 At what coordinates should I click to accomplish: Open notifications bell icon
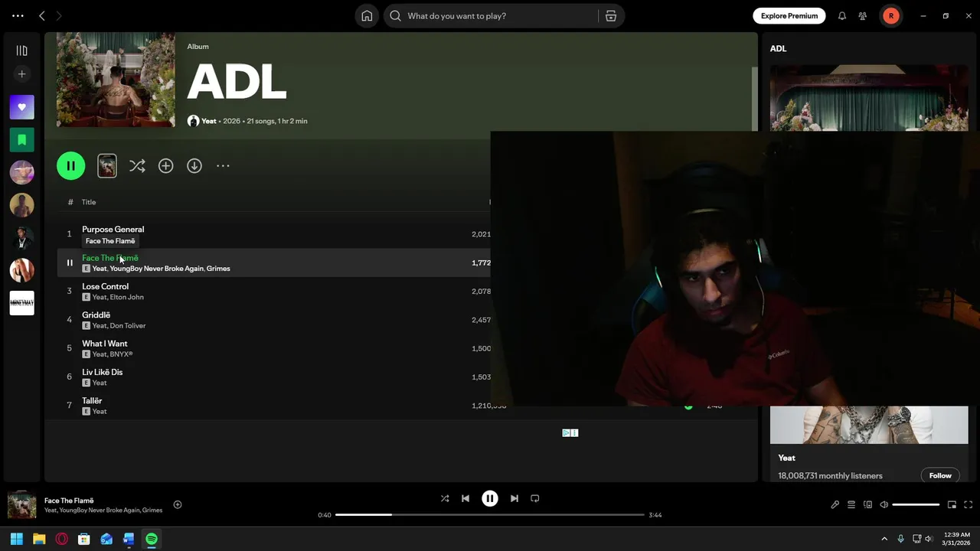[842, 16]
